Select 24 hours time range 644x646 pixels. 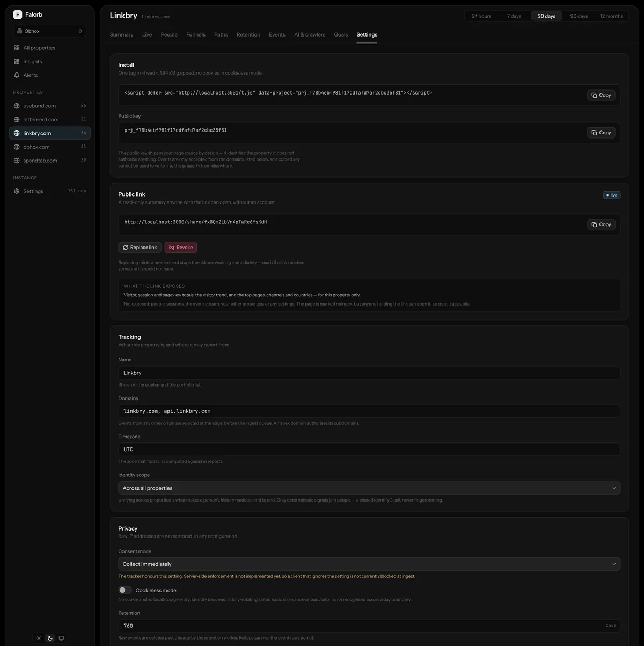click(481, 16)
